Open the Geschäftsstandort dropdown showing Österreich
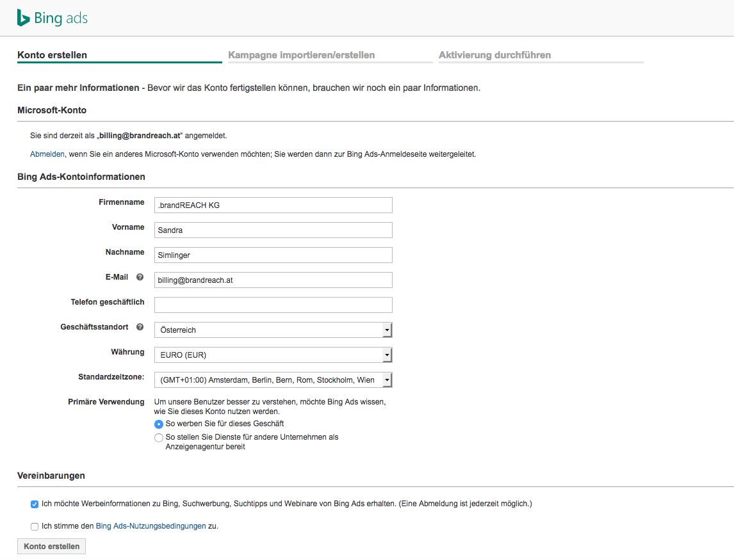The height and width of the screenshot is (560, 734). click(273, 330)
